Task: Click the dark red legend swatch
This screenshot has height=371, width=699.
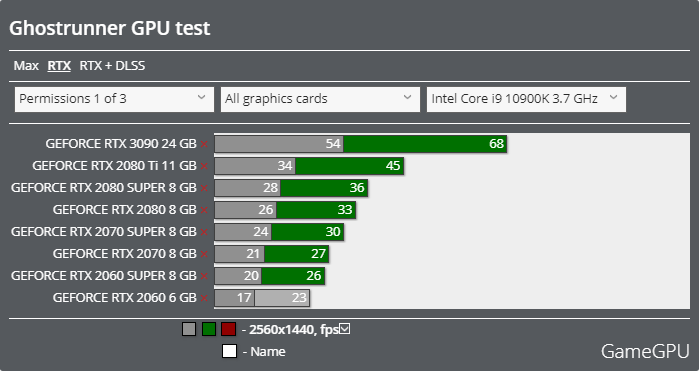Action: click(228, 329)
